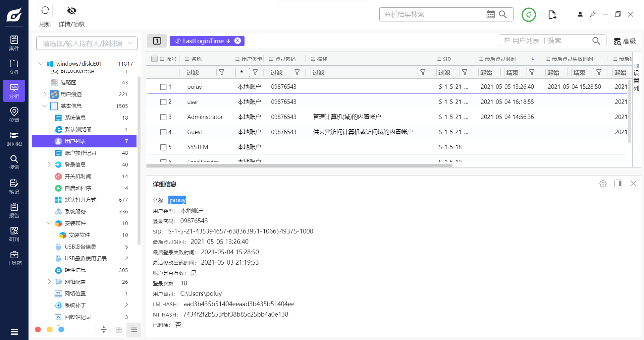Select the checkbox next to Guest
Viewport: 644px width, 340px height.
(163, 132)
